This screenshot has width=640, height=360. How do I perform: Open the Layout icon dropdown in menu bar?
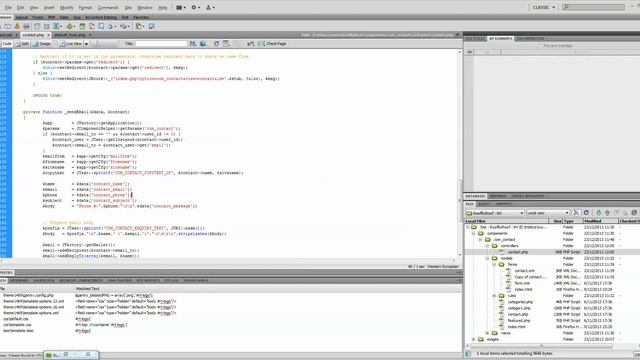(x=180, y=7)
